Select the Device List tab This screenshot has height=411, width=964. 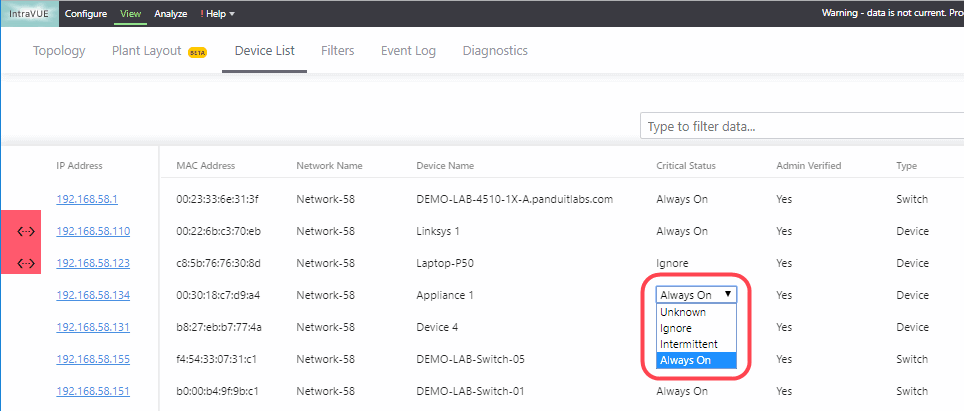[x=264, y=50]
